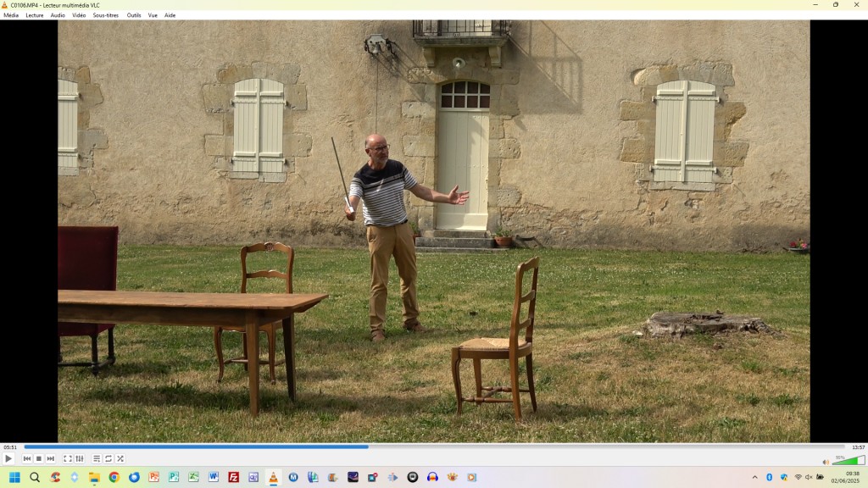Click the elapsed time label 05:51
The height and width of the screenshot is (488, 868).
click(x=10, y=447)
